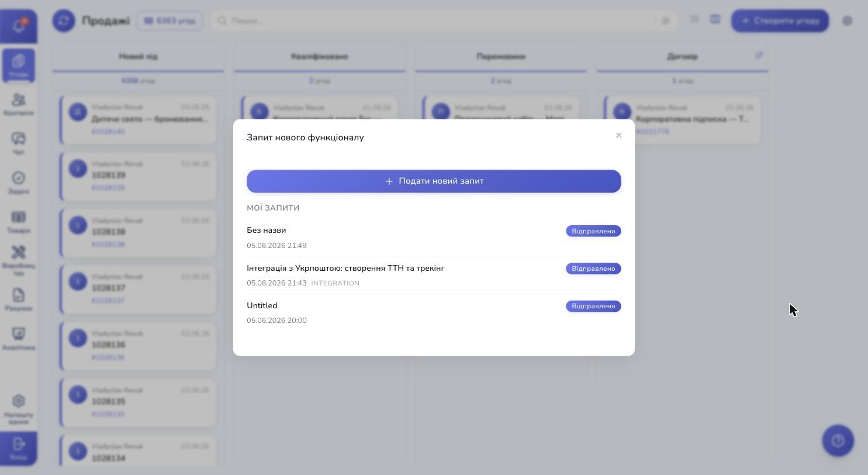The height and width of the screenshot is (475, 868).
Task: Click the 'Новий лід' column header
Action: pos(138,57)
